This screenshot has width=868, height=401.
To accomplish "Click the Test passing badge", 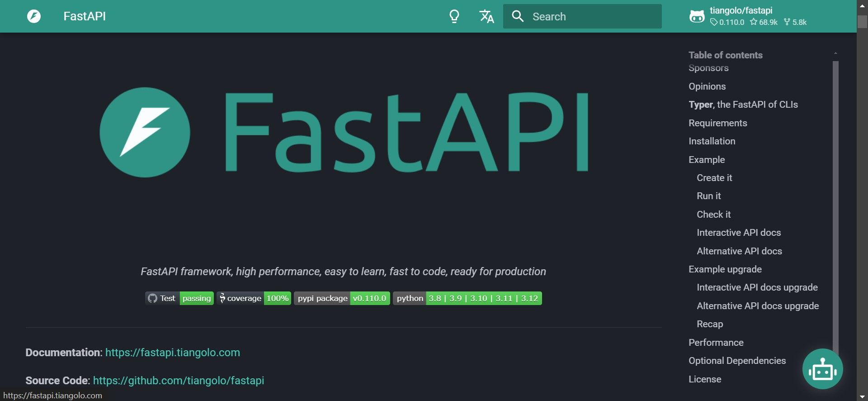I will pyautogui.click(x=179, y=298).
